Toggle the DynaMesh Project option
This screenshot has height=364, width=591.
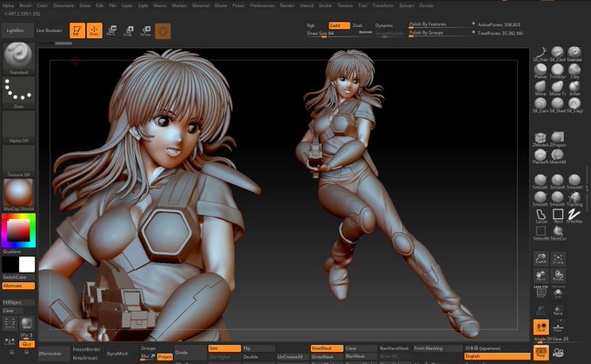point(165,357)
